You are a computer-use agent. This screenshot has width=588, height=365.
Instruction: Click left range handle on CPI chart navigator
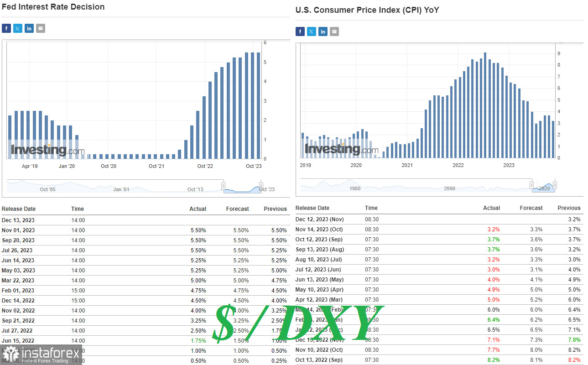click(532, 185)
